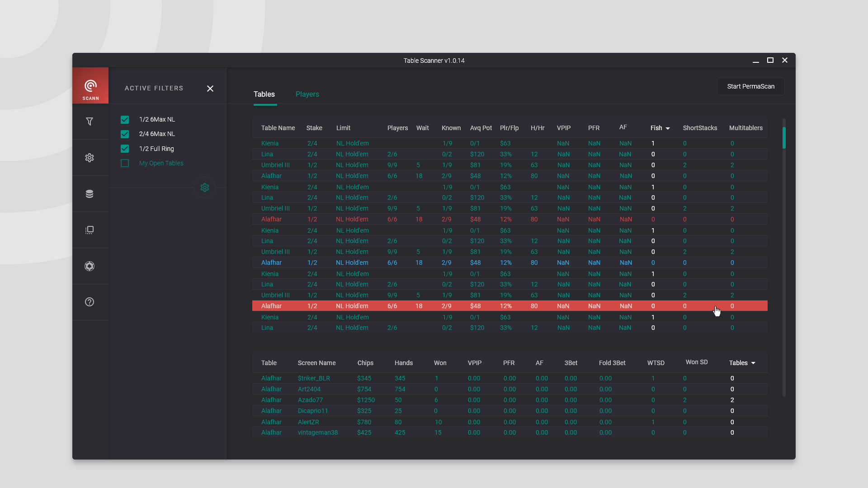Click the filter settings gear button
Viewport: 868px width, 488px height.
(x=205, y=188)
